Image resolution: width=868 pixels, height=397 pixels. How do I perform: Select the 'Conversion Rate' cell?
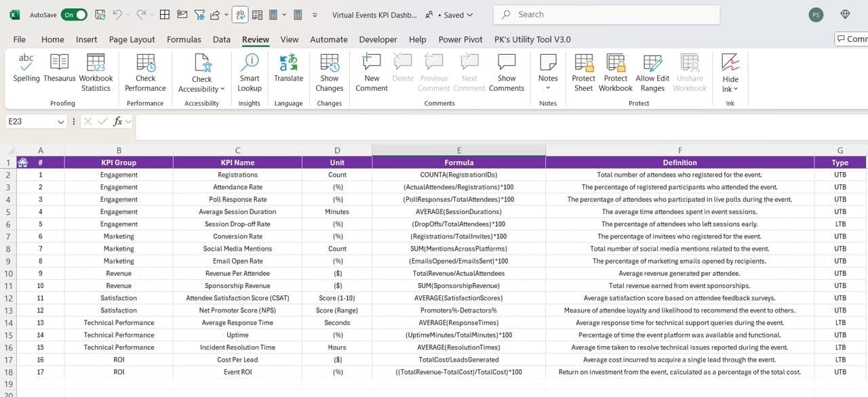[237, 236]
